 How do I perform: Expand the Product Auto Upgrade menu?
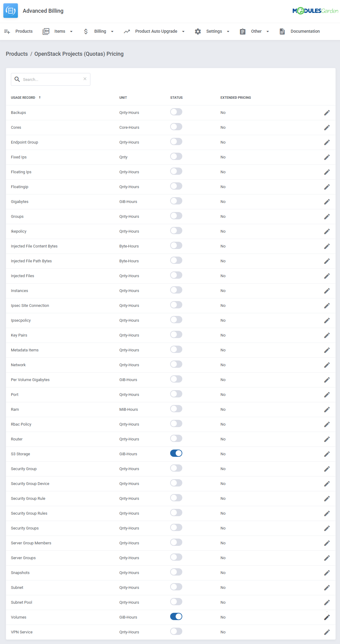(x=154, y=32)
